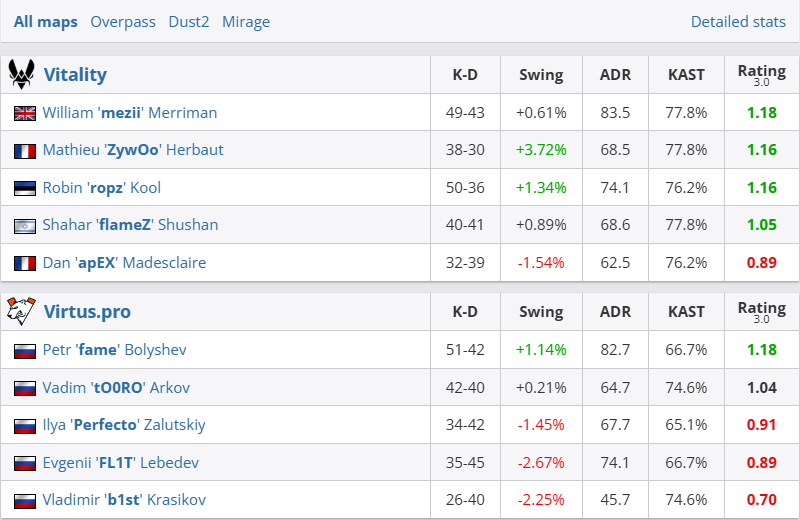
Task: Click the Estonian flag beside ropz
Action: (25, 188)
